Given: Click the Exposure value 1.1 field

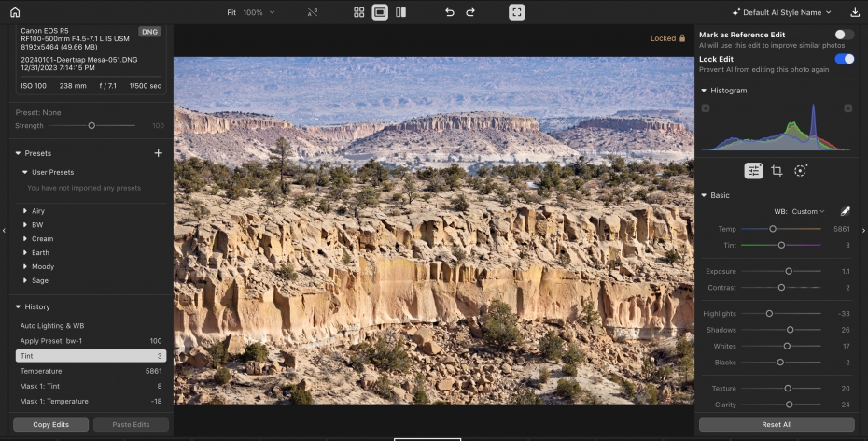Looking at the screenshot, I should coord(846,272).
